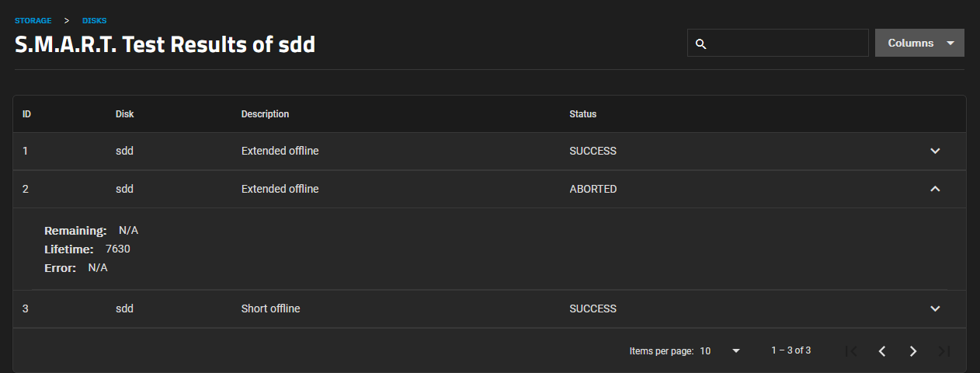Sort by the Disk column header
980x373 pixels.
(124, 114)
